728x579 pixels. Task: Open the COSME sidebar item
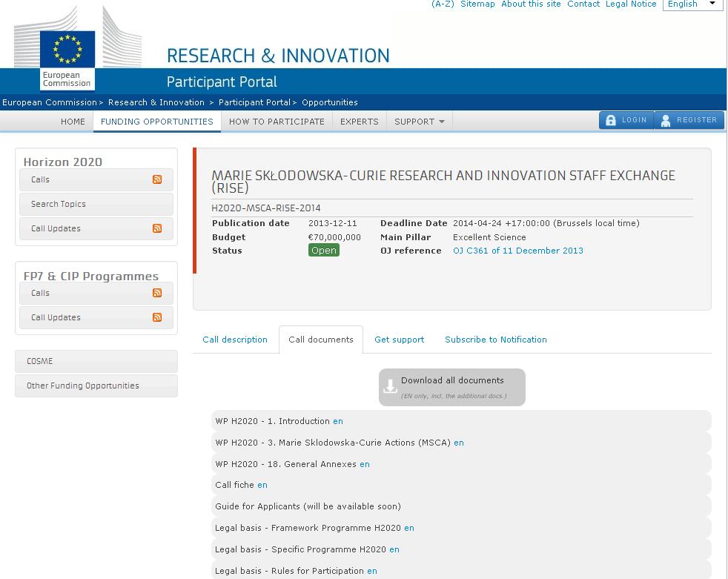(x=96, y=361)
